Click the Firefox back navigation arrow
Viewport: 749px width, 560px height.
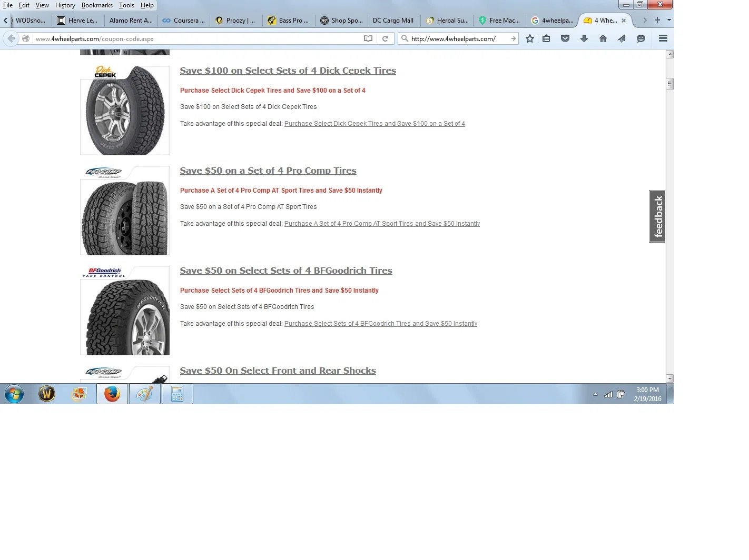tap(11, 38)
